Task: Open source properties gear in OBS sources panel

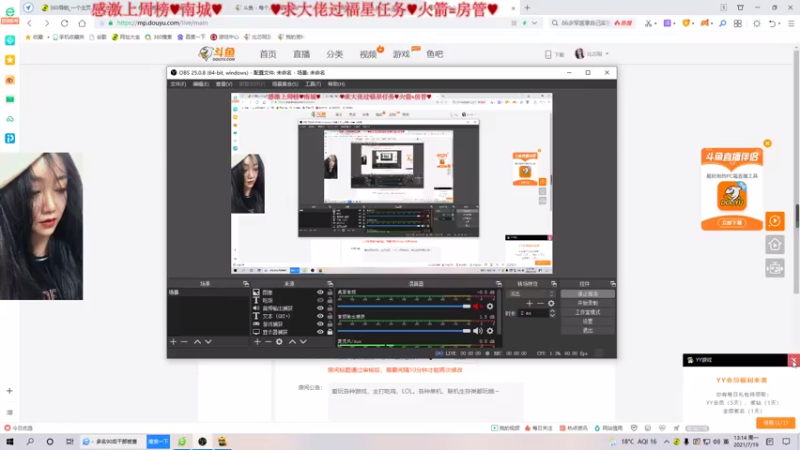Action: point(279,341)
